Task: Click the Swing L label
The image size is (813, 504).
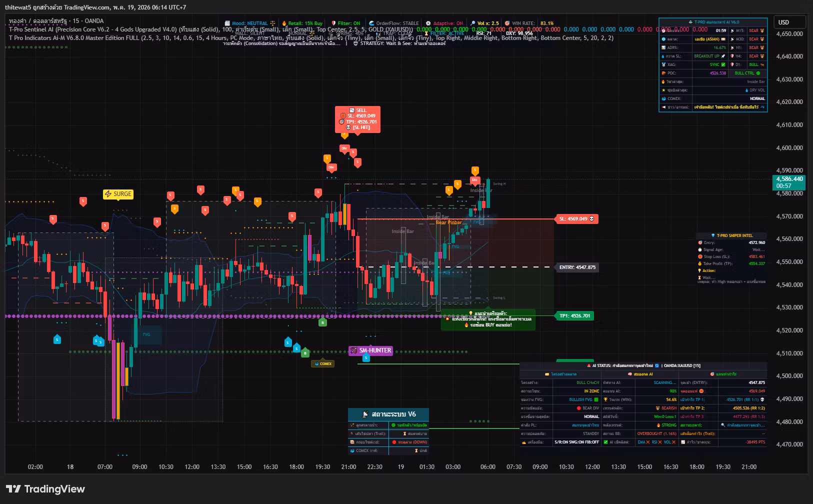Action: 498,298
